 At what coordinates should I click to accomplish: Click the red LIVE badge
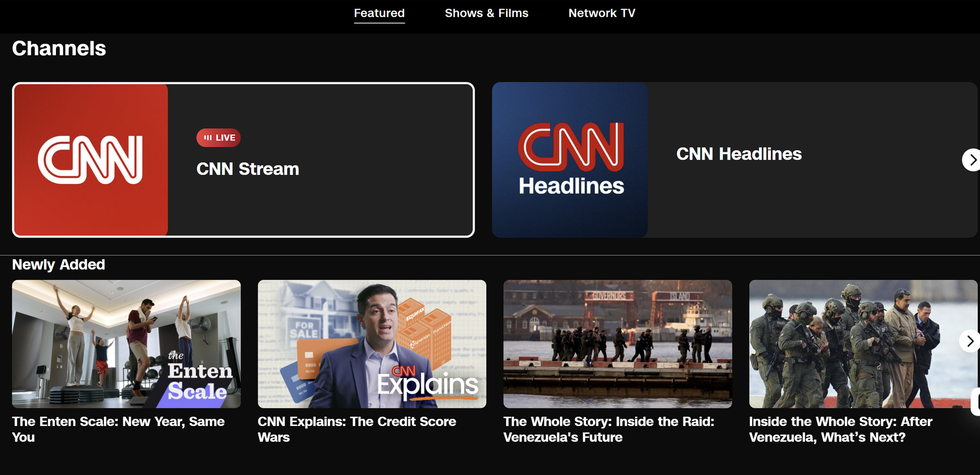point(219,138)
